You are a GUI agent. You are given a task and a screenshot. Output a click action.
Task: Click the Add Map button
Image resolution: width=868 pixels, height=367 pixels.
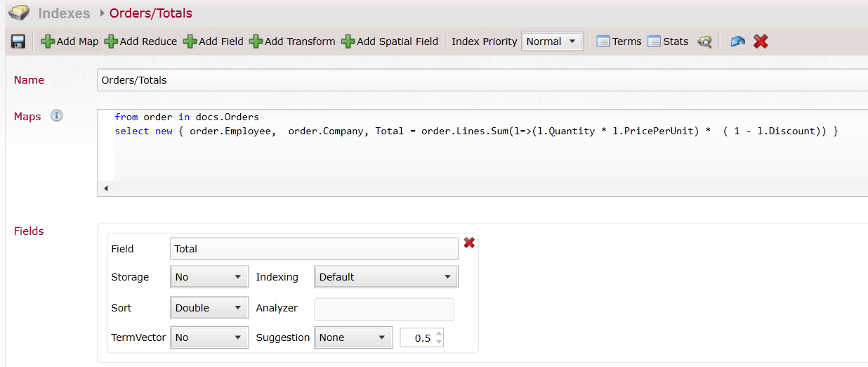(70, 41)
